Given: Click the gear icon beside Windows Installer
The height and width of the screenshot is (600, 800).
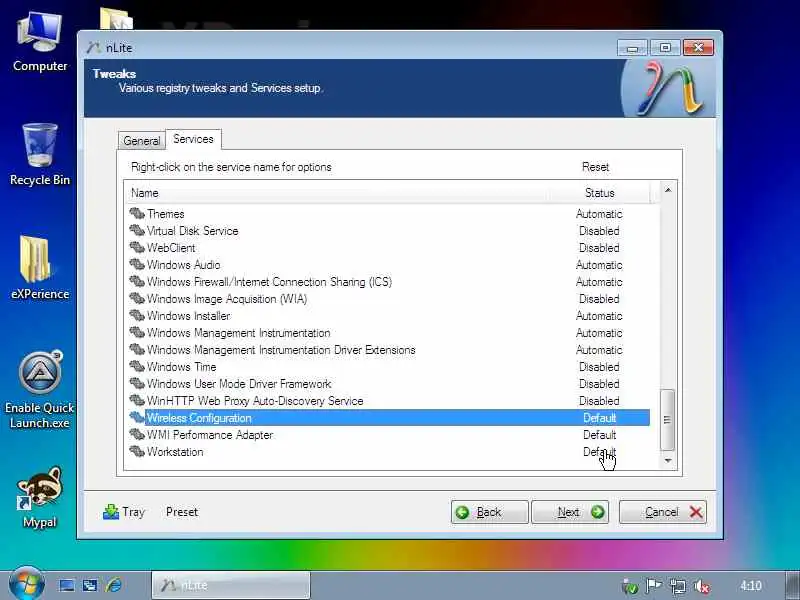Looking at the screenshot, I should tap(137, 315).
